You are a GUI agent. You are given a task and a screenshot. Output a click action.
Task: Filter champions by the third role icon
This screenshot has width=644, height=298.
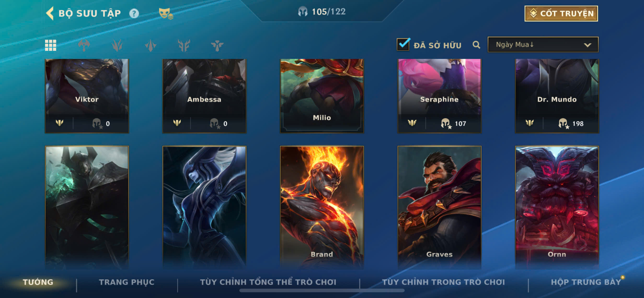[117, 45]
